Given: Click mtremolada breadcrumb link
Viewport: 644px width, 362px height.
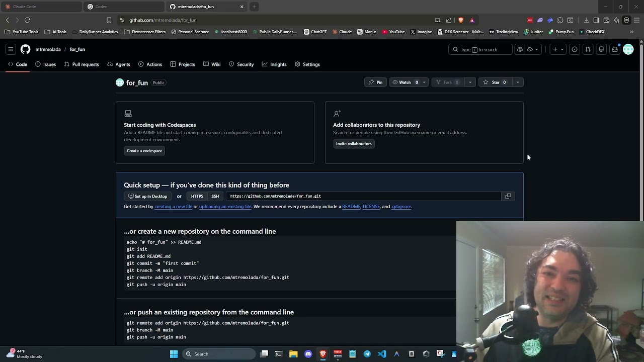Looking at the screenshot, I should [x=48, y=49].
